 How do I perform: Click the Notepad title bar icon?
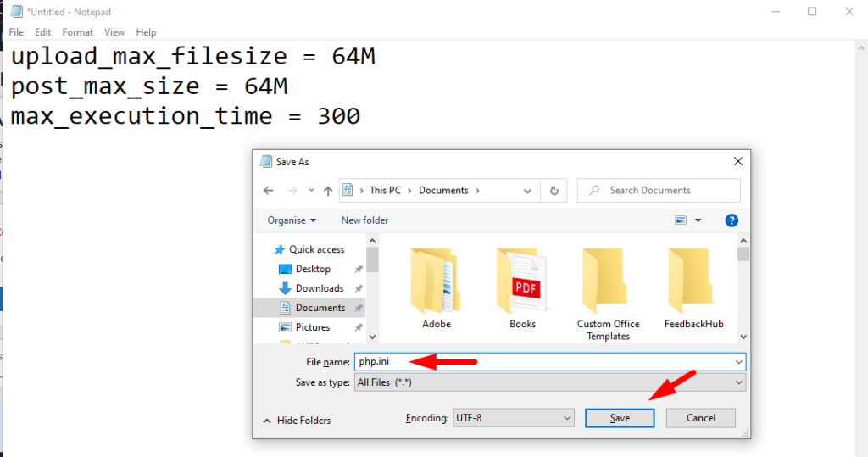pos(17,12)
